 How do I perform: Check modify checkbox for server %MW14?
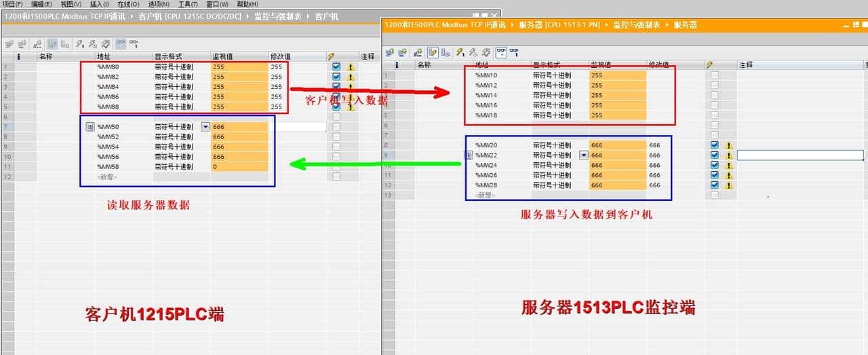715,95
